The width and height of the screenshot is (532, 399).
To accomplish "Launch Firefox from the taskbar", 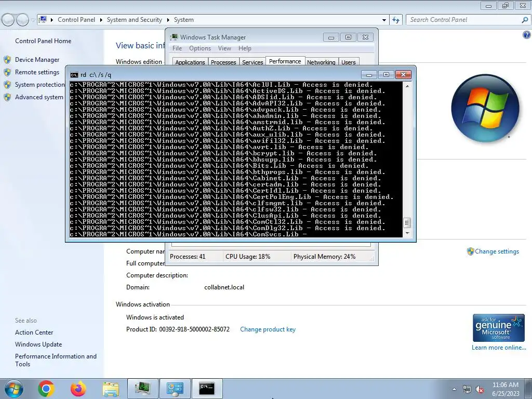I will (78, 389).
